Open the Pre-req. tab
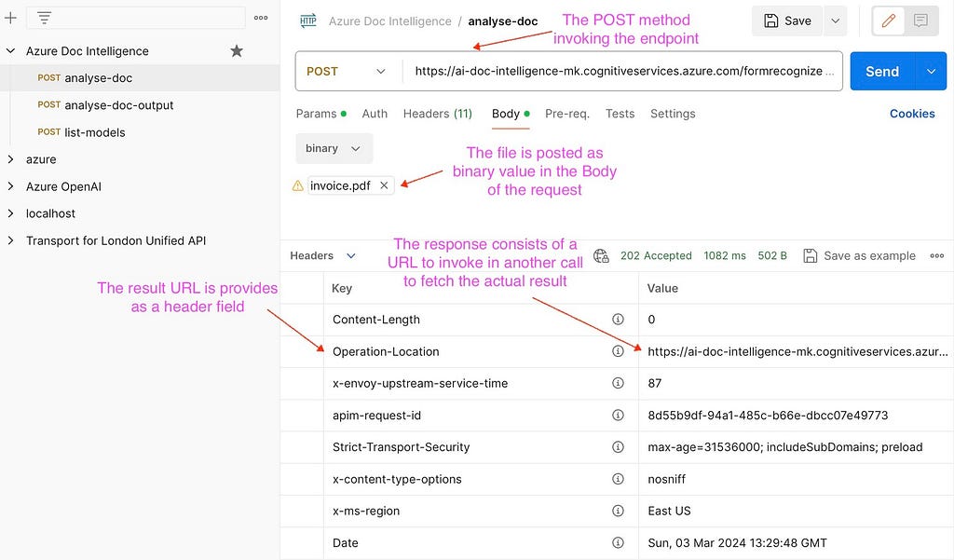 point(567,114)
